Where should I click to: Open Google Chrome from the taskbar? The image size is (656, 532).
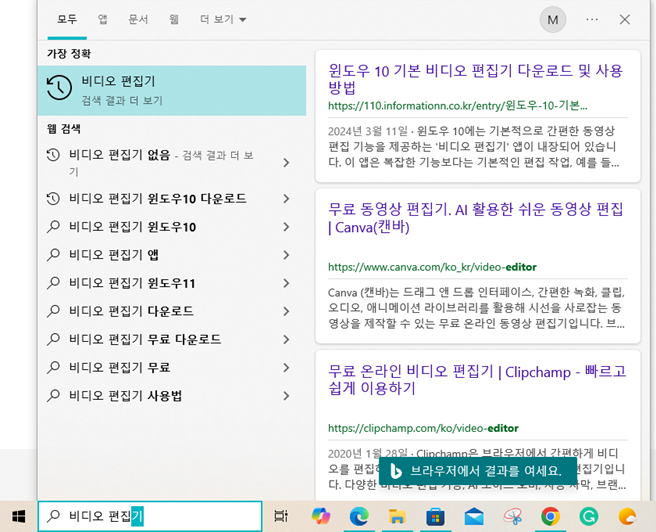pyautogui.click(x=551, y=517)
